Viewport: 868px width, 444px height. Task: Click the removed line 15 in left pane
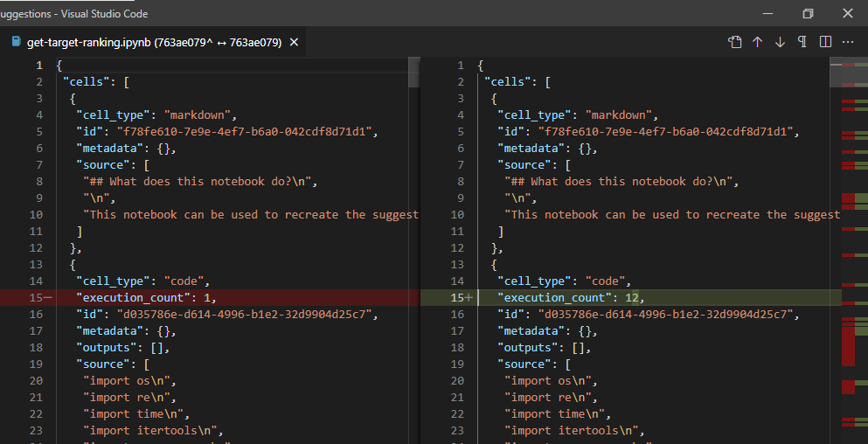210,298
